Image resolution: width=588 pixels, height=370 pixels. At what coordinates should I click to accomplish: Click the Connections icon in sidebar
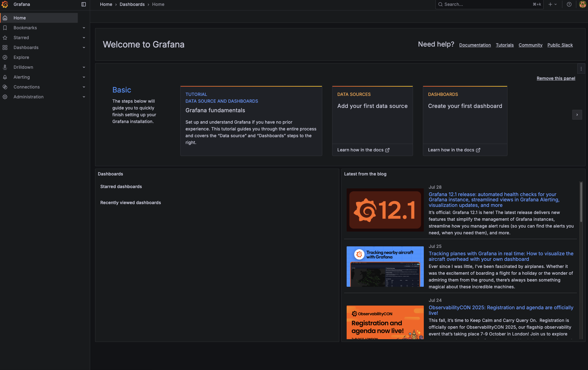[x=5, y=87]
